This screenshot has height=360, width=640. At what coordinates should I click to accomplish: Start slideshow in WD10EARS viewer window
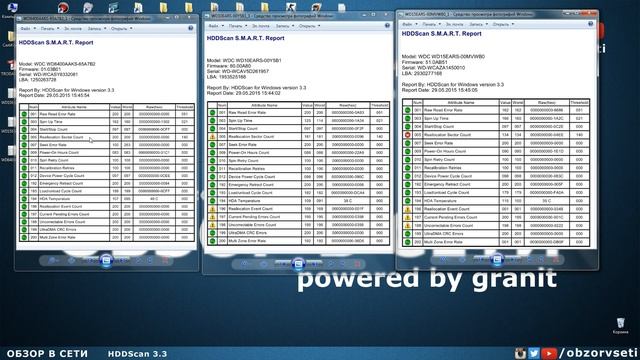(298, 264)
